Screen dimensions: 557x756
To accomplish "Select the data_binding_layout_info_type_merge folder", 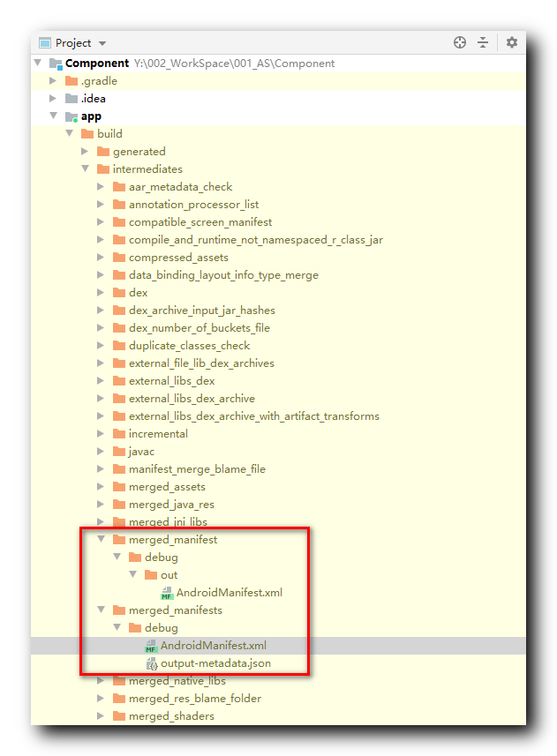I will [223, 275].
